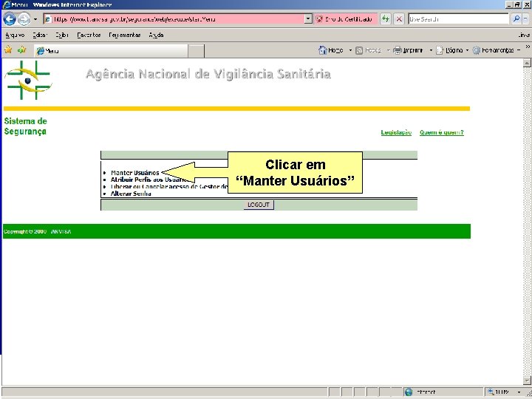532x399 pixels.
Task: Expand the command bar overflow chevron
Action: tap(528, 47)
